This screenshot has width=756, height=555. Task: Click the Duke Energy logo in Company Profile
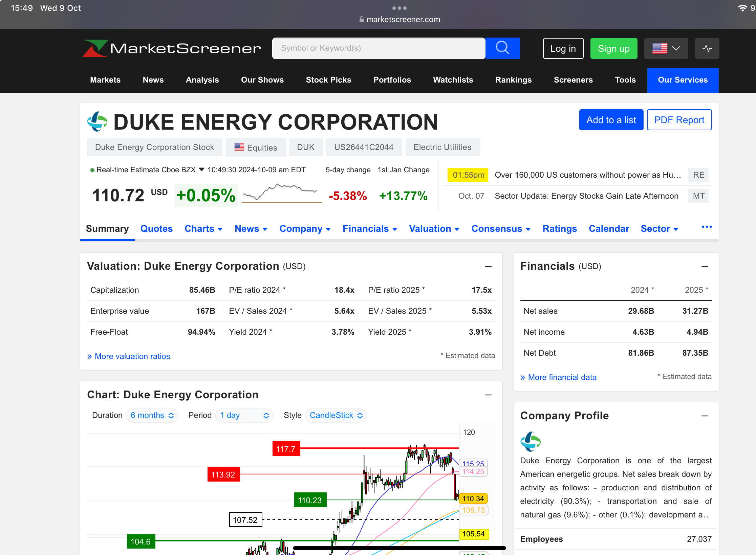click(531, 441)
